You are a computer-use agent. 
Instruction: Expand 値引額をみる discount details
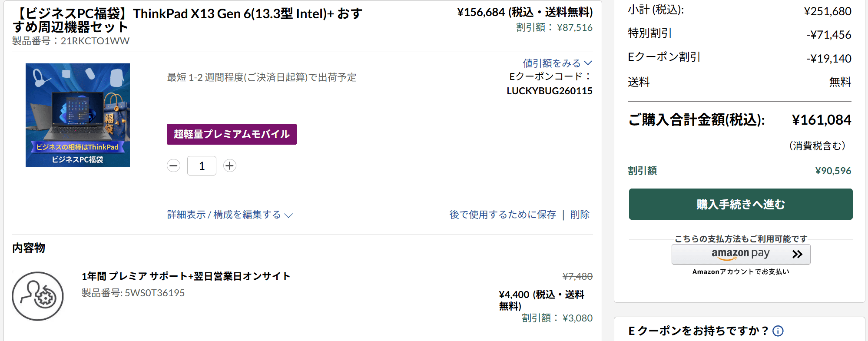tap(557, 63)
